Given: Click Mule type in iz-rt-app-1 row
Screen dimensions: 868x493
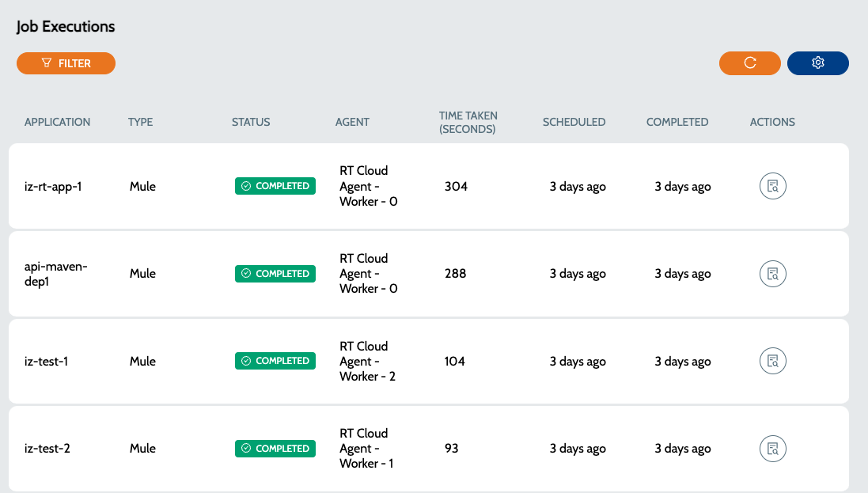Looking at the screenshot, I should click(x=142, y=186).
